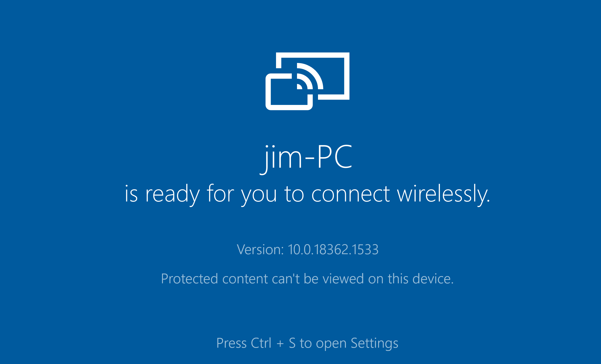Click the 'Protected content can't be viewed' notice

point(307,279)
